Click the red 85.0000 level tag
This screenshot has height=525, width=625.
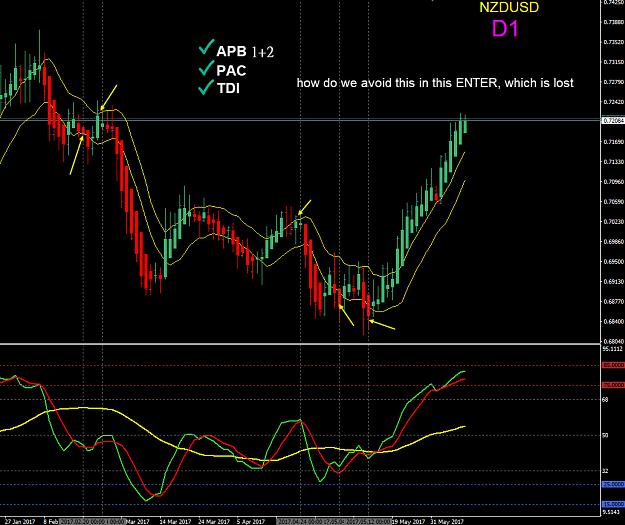click(x=613, y=365)
